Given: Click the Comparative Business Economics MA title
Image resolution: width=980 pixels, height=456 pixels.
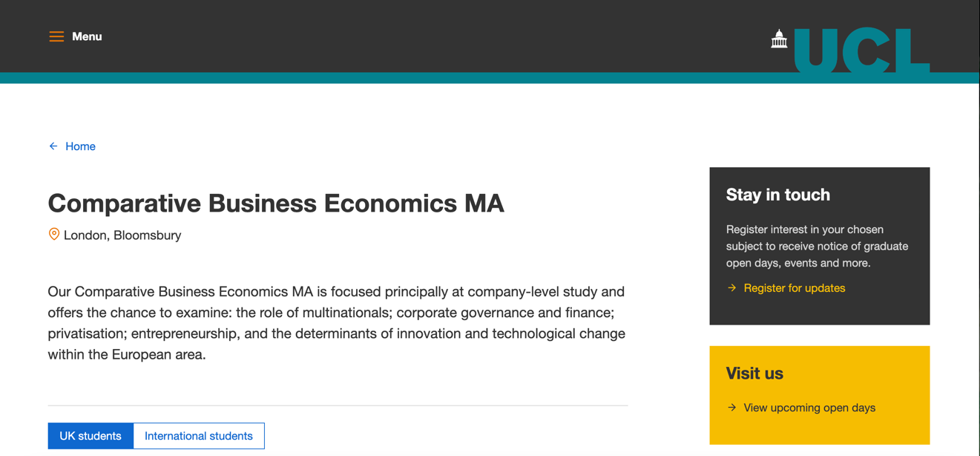Looking at the screenshot, I should coord(276,203).
